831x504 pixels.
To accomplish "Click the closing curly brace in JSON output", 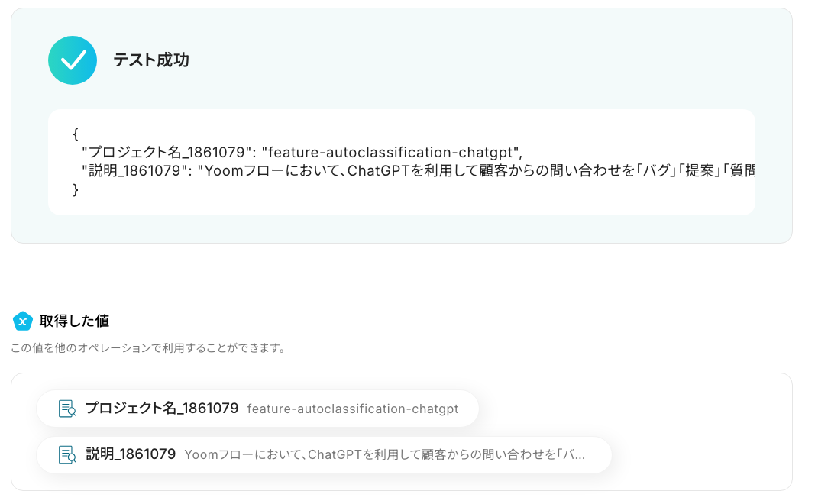I will (x=76, y=189).
